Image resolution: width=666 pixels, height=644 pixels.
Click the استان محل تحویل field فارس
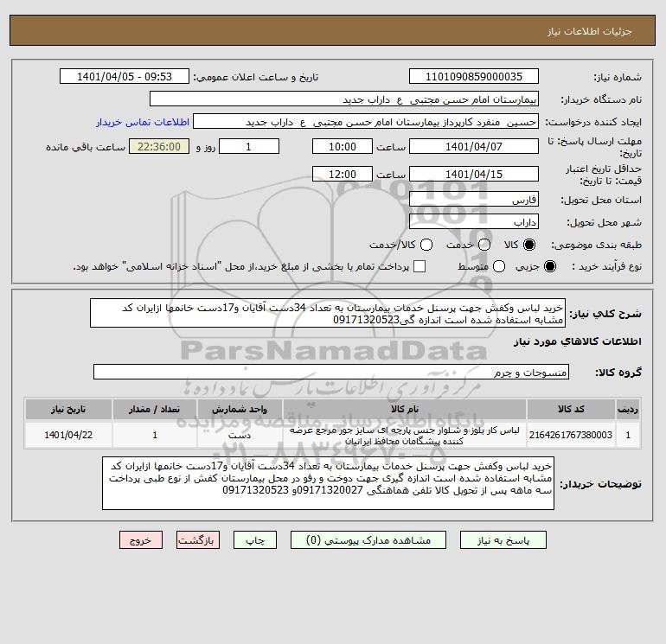tap(474, 199)
